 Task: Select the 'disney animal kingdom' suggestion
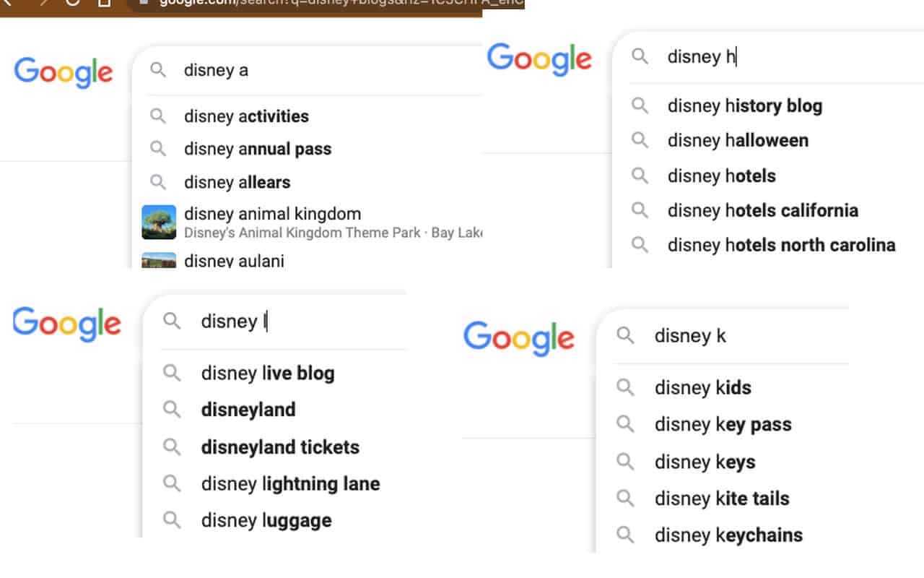click(272, 214)
